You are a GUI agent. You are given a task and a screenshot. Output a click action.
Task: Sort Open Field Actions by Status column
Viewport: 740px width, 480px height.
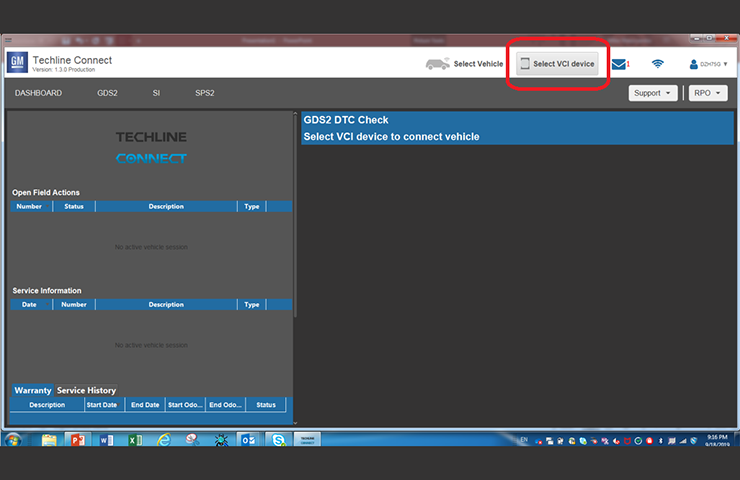point(74,206)
